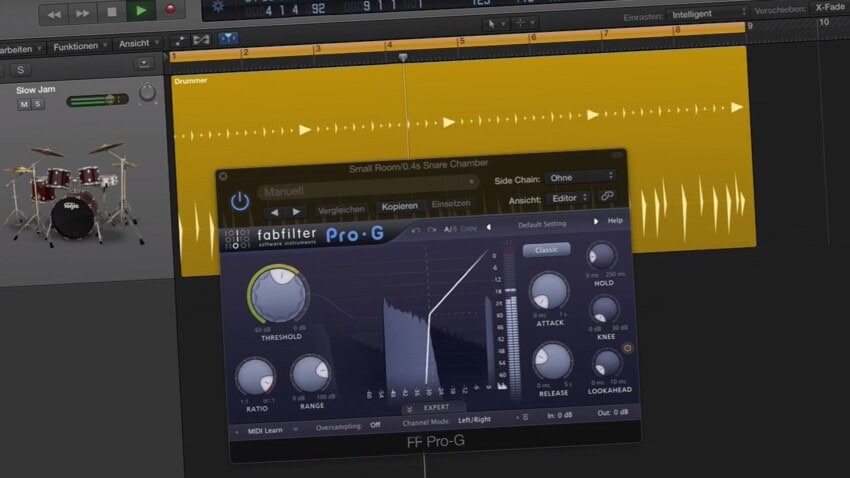Open the partially visible Bearbeiten menu
Image resolution: width=850 pixels, height=478 pixels.
point(21,49)
